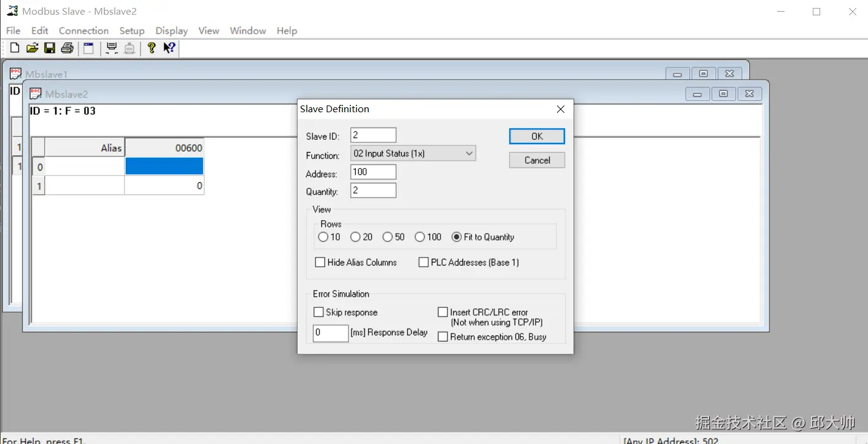Click the Slave ID input field
Image resolution: width=868 pixels, height=444 pixels.
[x=373, y=136]
